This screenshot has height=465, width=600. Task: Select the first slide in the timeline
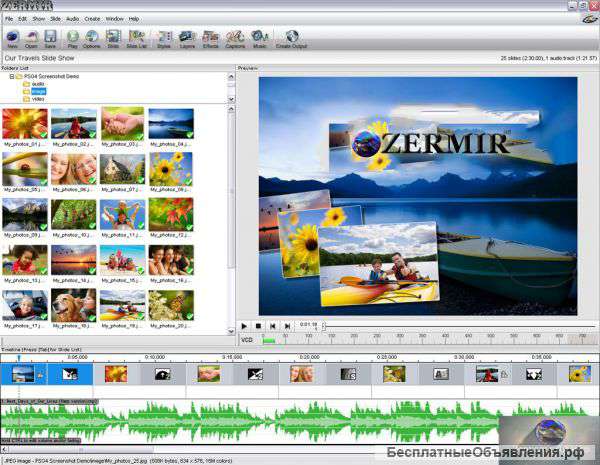coord(23,374)
